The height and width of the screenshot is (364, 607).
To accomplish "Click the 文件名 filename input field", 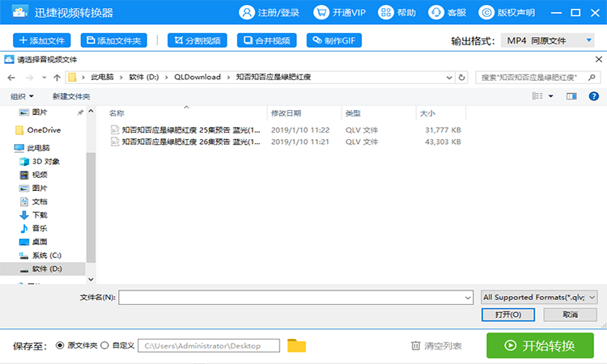I will (295, 298).
